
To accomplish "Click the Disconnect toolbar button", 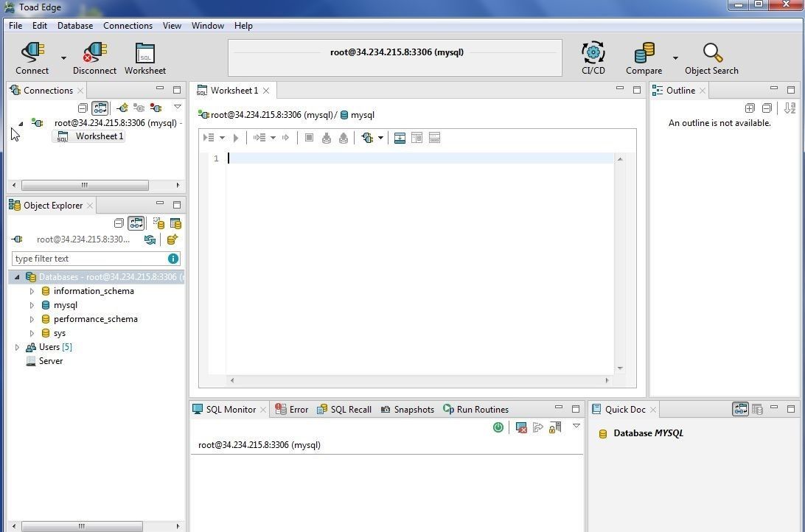I will [x=94, y=58].
